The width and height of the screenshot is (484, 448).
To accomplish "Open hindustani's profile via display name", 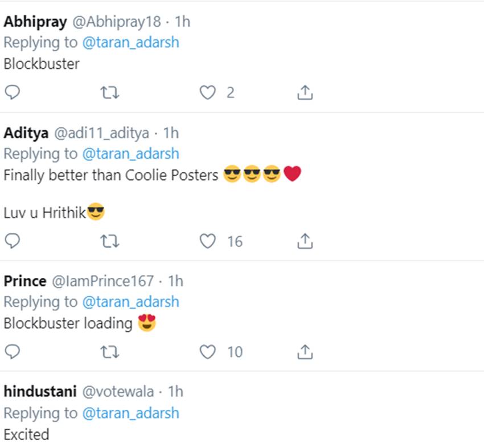I will [39, 392].
